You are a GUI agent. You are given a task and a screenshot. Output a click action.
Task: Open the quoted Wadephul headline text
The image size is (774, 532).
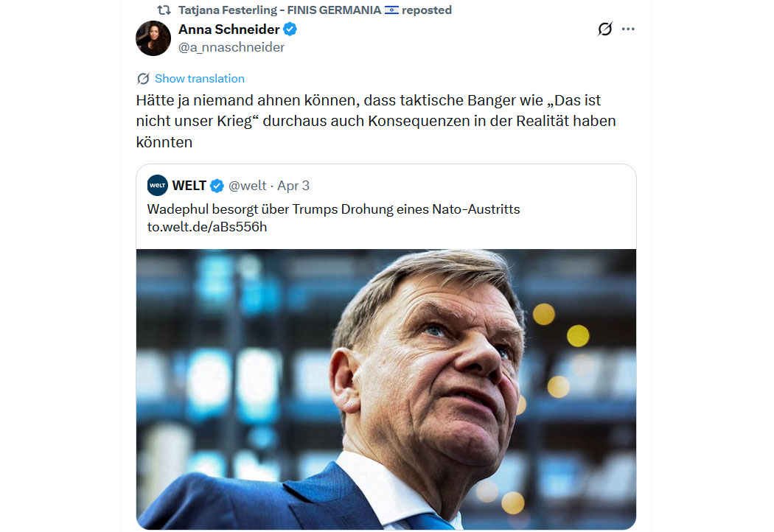tap(333, 209)
